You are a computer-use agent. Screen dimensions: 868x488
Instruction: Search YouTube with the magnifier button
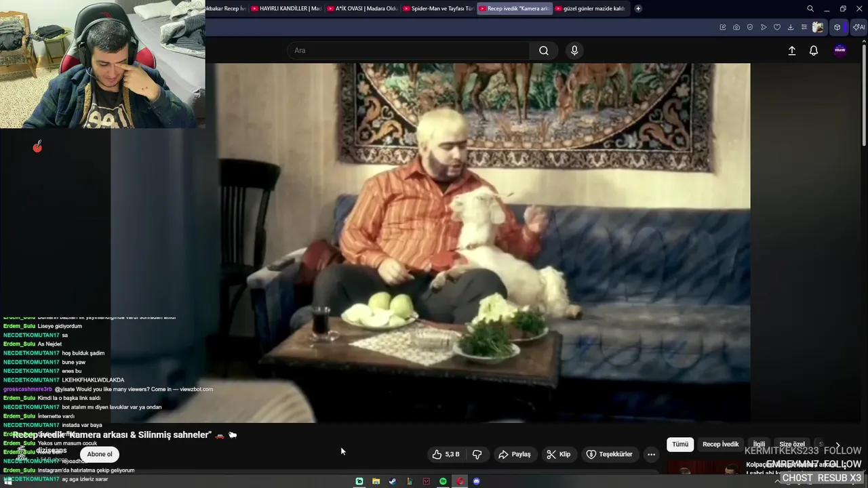point(544,50)
